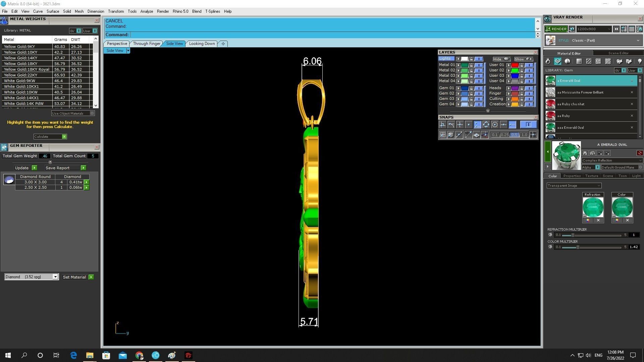This screenshot has height=362, width=644.
Task: Switch to the Looking Down viewport tab
Action: pos(202,44)
